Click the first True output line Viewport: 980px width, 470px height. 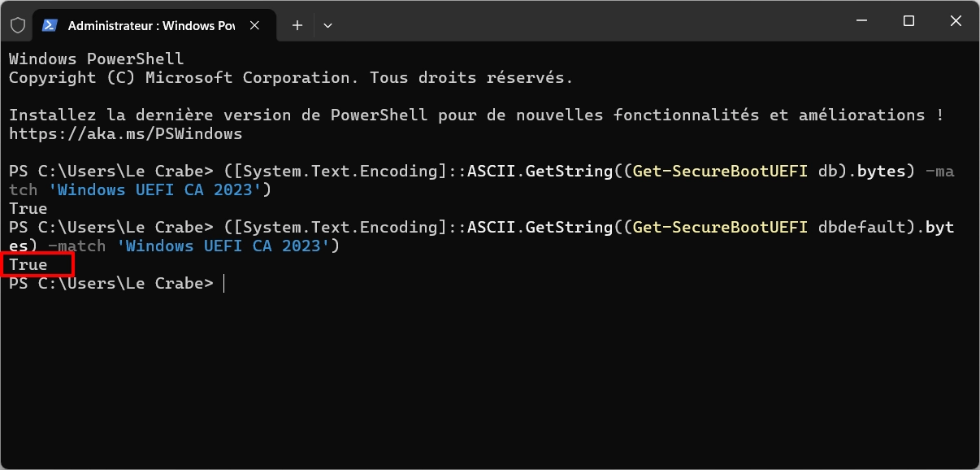(x=28, y=209)
